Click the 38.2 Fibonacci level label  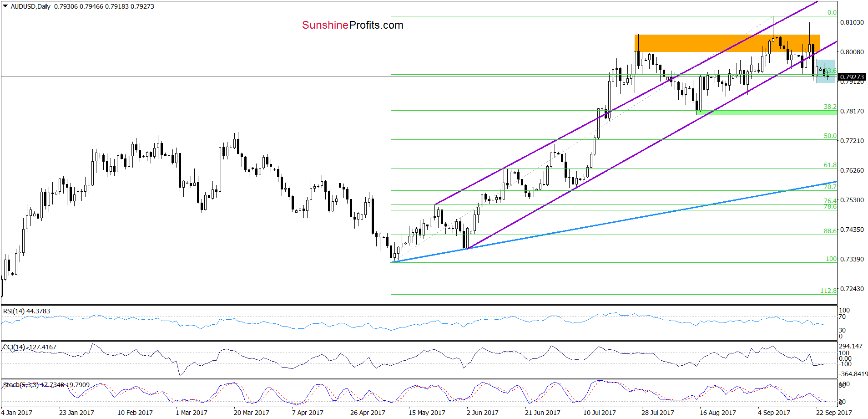coord(830,107)
